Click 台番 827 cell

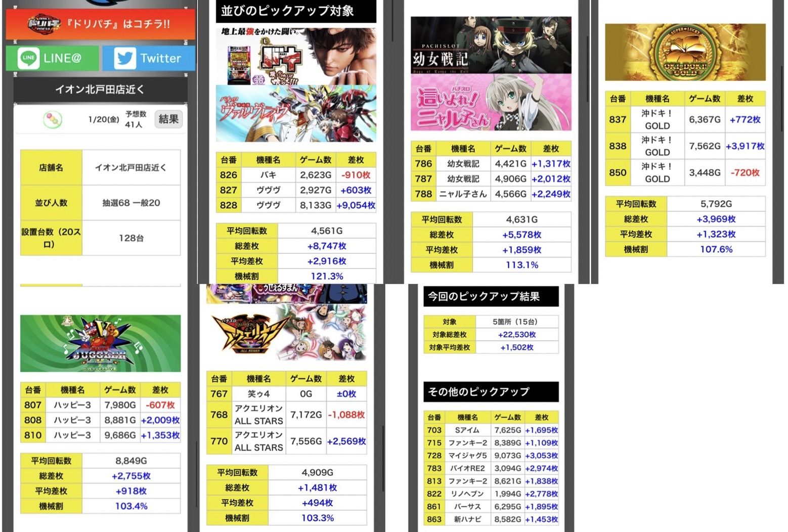point(229,190)
